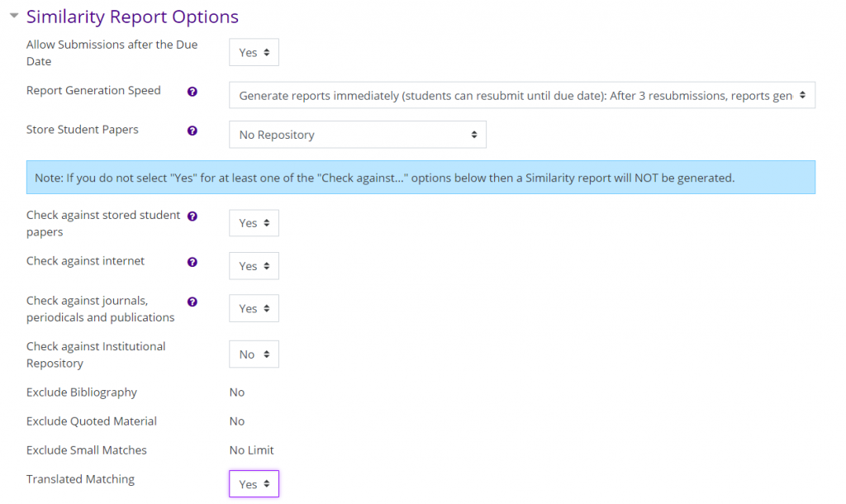Show help for Check against stored student papers

click(192, 216)
